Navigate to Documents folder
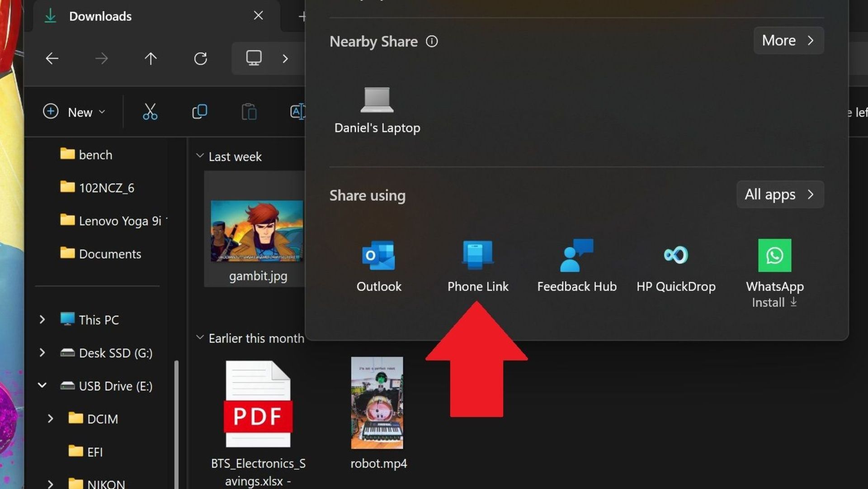This screenshot has height=489, width=868. (x=109, y=253)
